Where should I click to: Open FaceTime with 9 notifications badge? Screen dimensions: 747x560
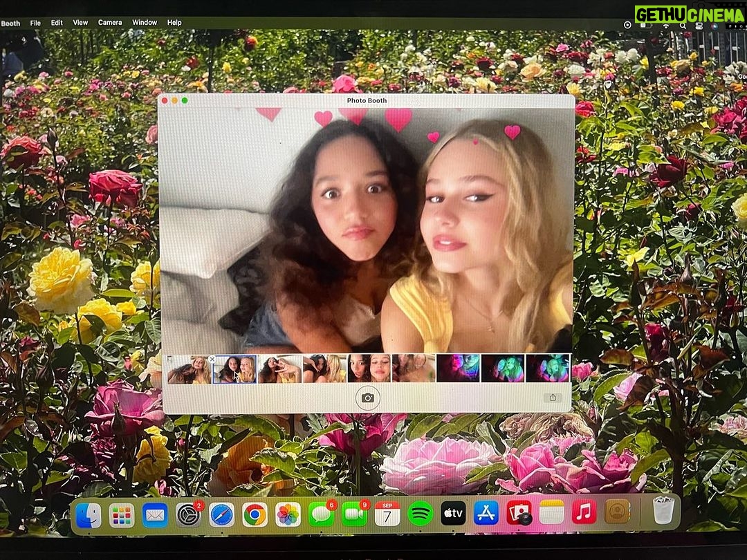[x=354, y=514]
